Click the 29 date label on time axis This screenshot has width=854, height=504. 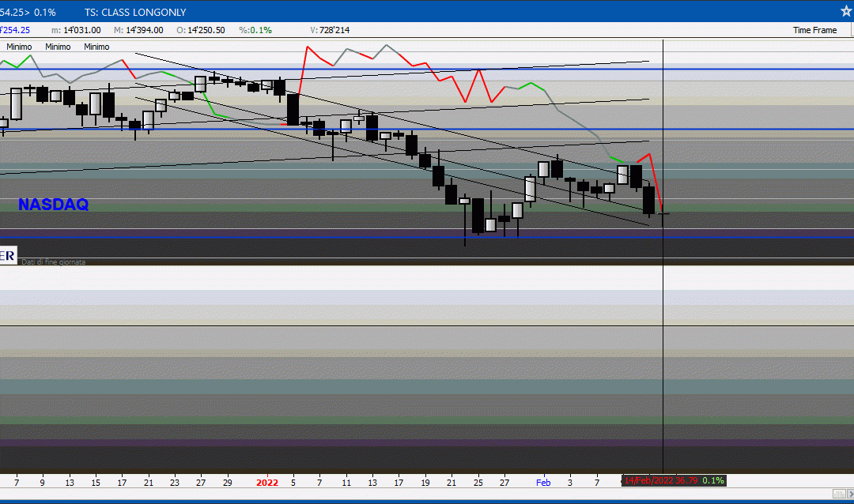[x=227, y=482]
